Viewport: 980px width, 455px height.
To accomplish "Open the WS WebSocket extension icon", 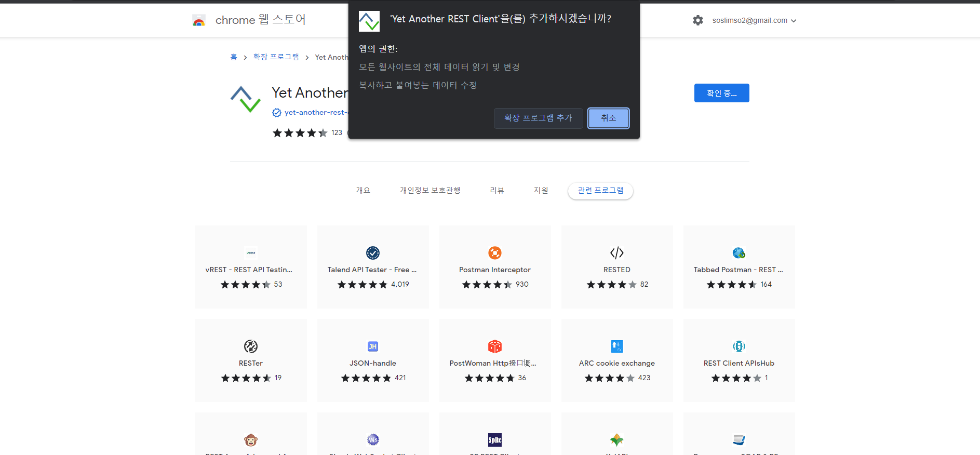I will pyautogui.click(x=373, y=440).
